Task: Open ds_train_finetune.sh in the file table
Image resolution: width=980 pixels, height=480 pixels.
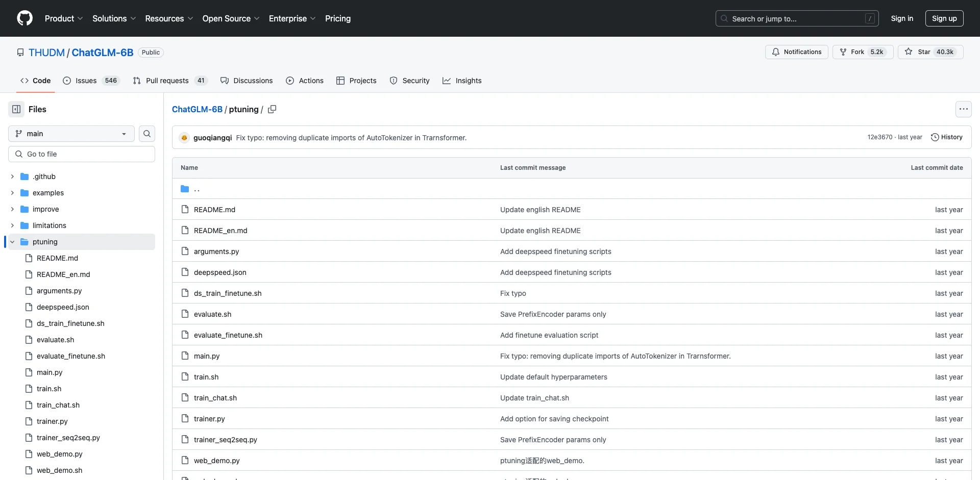Action: 228,293
